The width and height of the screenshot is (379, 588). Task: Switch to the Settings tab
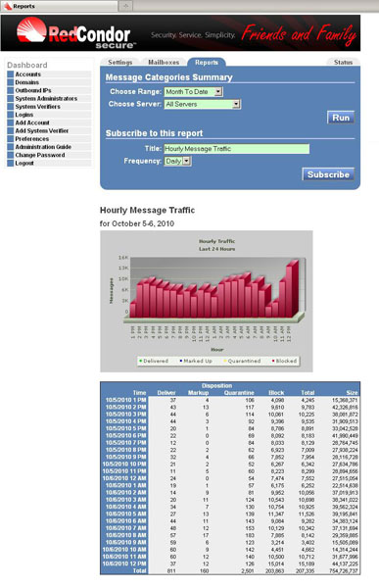[x=119, y=63]
